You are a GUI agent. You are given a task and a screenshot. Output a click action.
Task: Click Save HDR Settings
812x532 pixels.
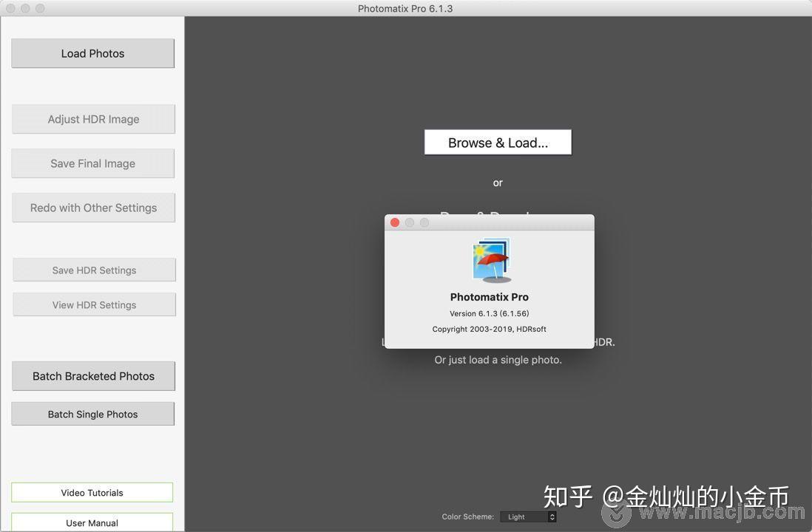tap(94, 270)
